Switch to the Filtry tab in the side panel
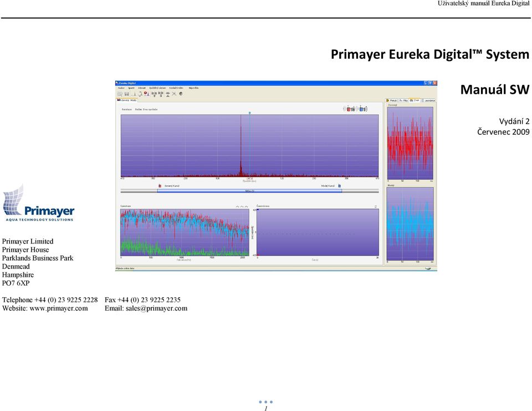 click(403, 100)
